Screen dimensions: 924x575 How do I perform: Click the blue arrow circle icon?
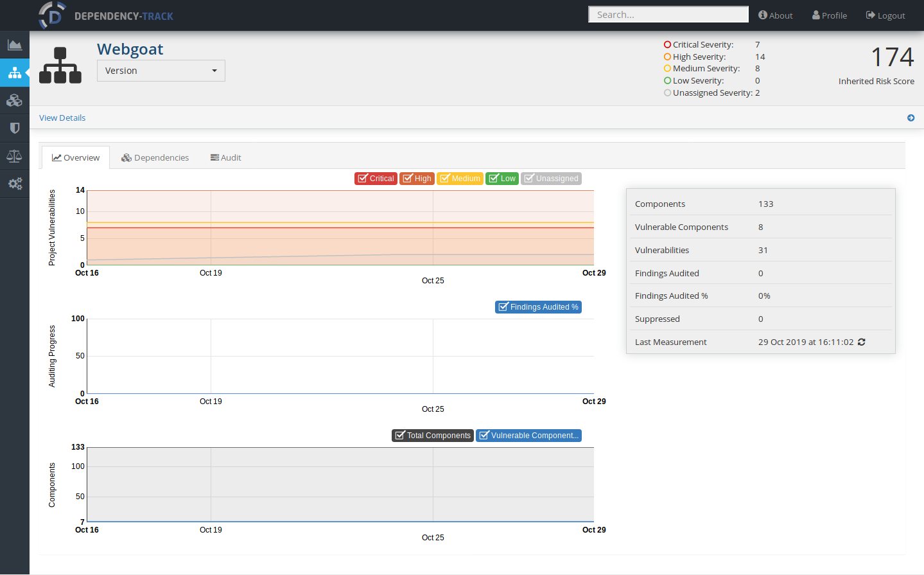point(911,118)
